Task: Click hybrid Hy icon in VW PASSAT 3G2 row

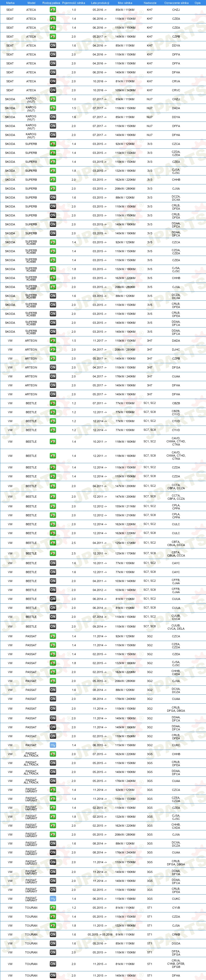Action: click(x=53, y=745)
